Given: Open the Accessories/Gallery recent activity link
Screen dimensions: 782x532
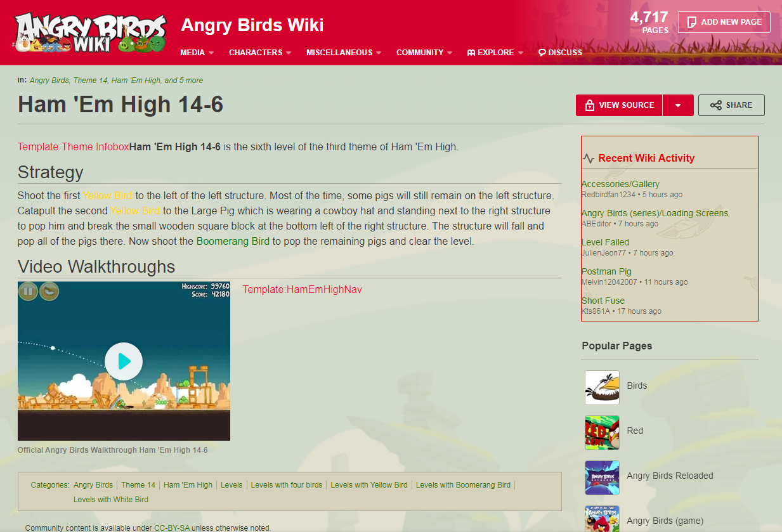Looking at the screenshot, I should pyautogui.click(x=620, y=184).
